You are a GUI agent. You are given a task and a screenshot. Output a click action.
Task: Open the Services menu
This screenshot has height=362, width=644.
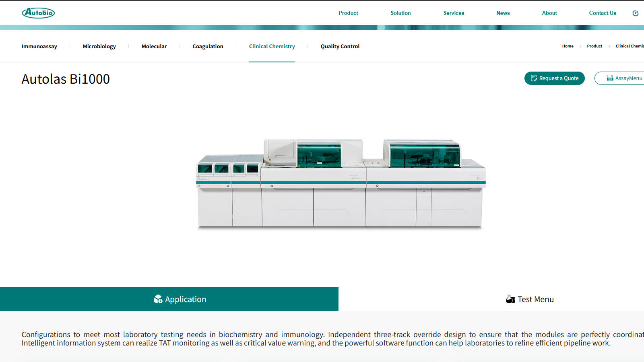454,13
